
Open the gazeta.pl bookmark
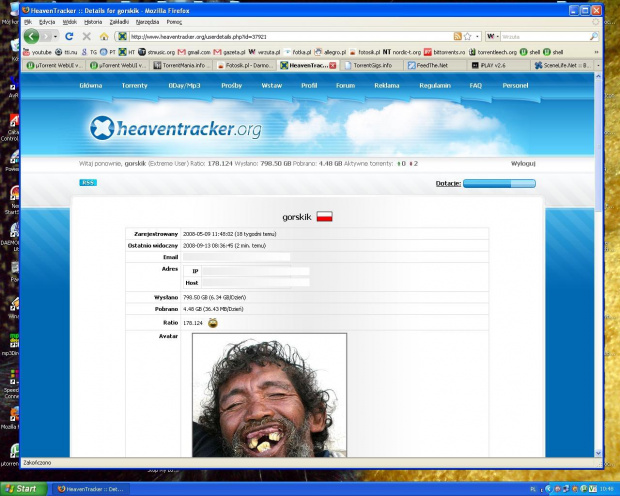pyautogui.click(x=229, y=52)
